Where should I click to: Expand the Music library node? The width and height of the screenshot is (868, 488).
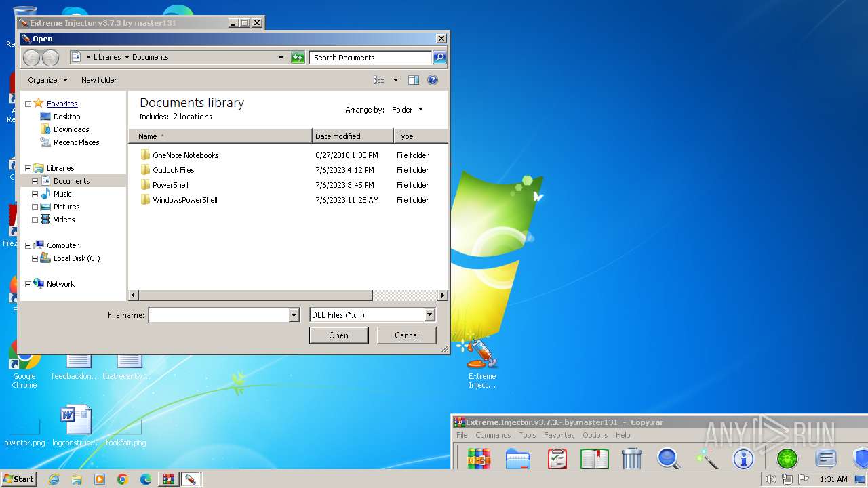pos(35,194)
